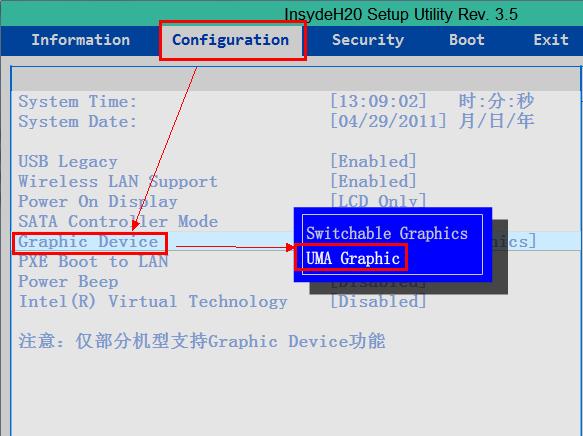
Task: Toggle Intel Virtual Technology Disabled value
Action: pyautogui.click(x=378, y=301)
